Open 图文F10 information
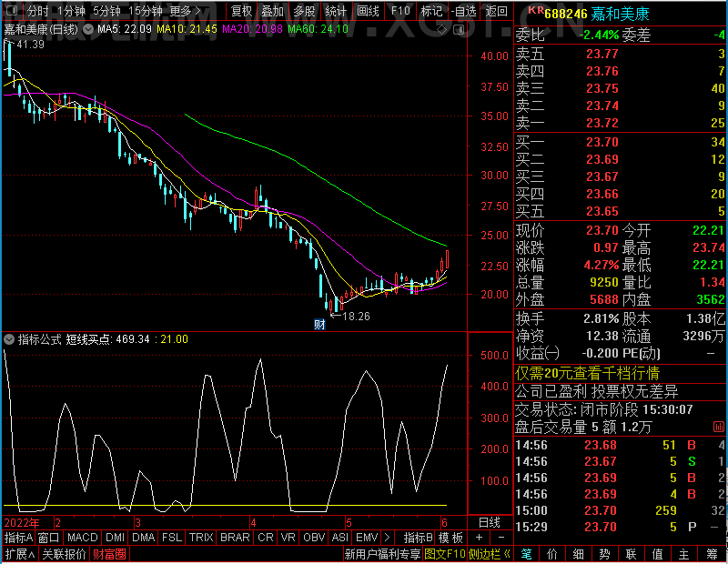The image size is (728, 564). [x=445, y=554]
